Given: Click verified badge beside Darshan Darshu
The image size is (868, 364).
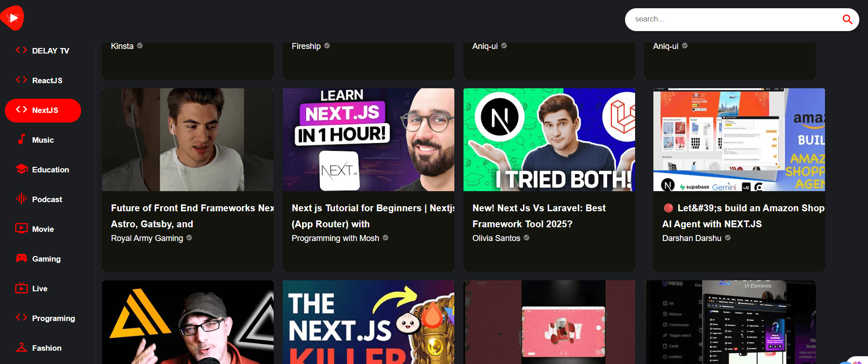Looking at the screenshot, I should 728,238.
